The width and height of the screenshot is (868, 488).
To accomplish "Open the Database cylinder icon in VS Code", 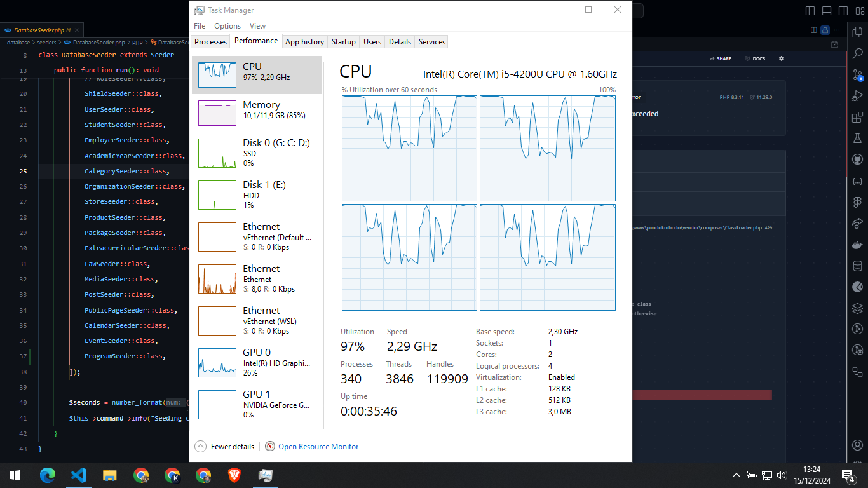I will tap(857, 266).
